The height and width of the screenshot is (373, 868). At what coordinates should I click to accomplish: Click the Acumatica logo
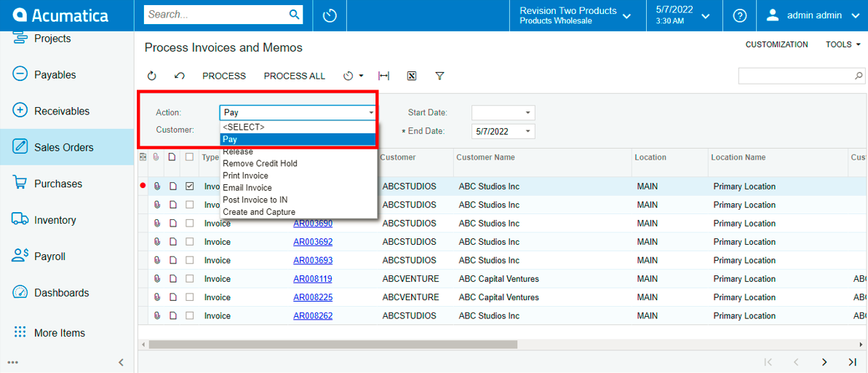(x=60, y=15)
